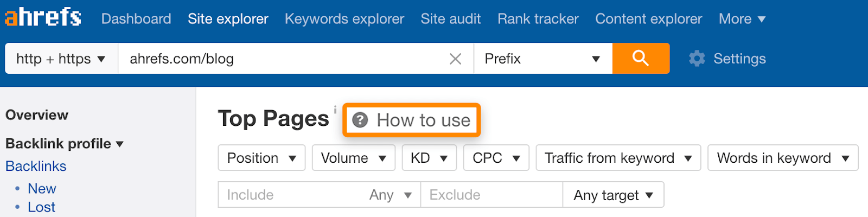Click the info icon beside Top Pages
The width and height of the screenshot is (868, 217).
coord(335,110)
